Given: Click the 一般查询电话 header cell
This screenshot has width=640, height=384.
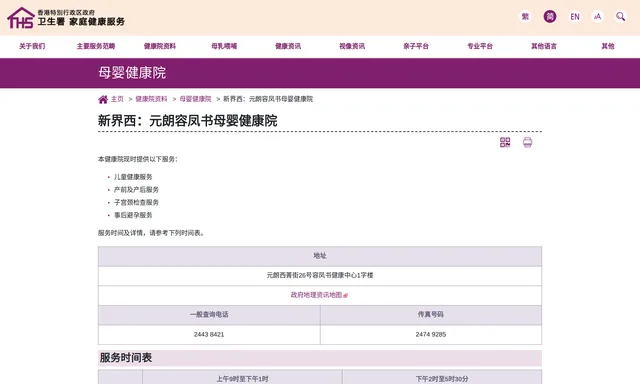Looking at the screenshot, I should tap(209, 315).
